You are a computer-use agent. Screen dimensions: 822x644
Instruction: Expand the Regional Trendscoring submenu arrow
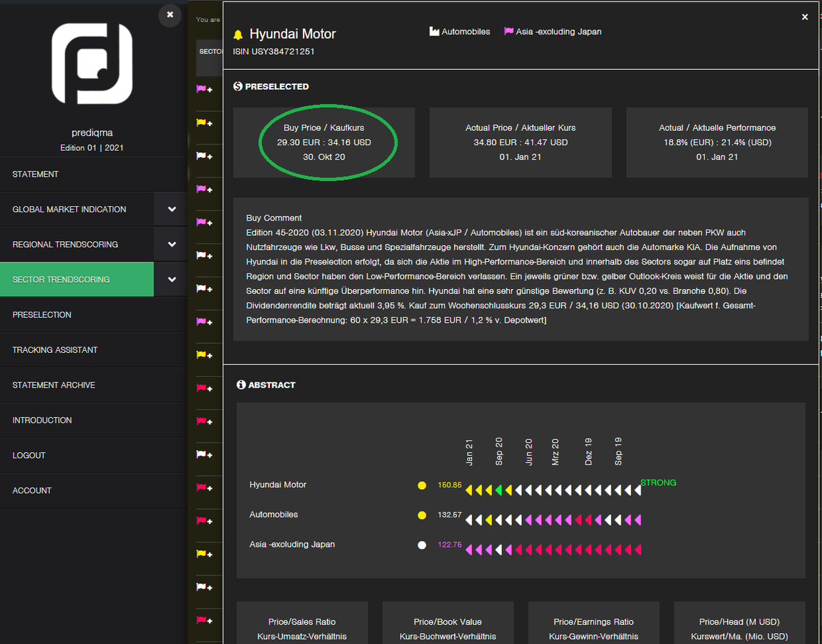[171, 245]
